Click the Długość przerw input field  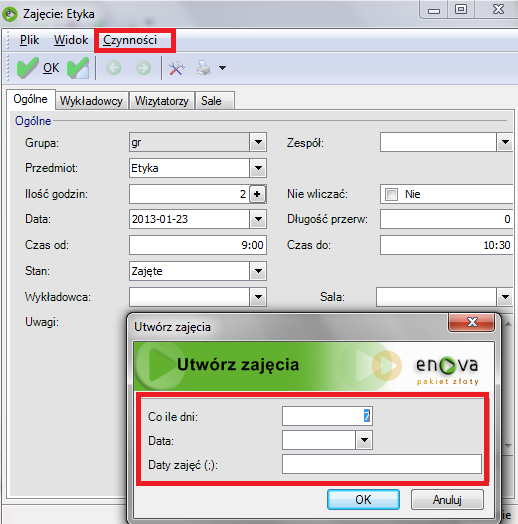click(446, 219)
